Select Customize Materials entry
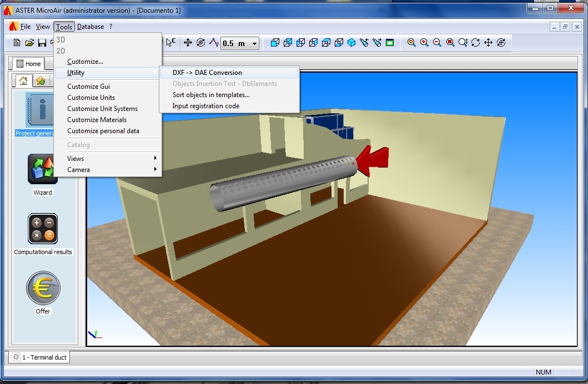The height and width of the screenshot is (384, 588). point(108,120)
